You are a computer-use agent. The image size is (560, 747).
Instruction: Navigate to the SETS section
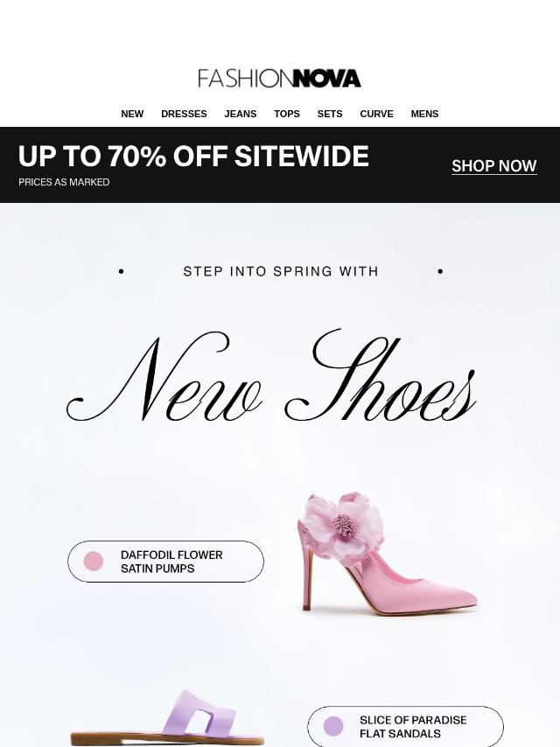click(330, 114)
